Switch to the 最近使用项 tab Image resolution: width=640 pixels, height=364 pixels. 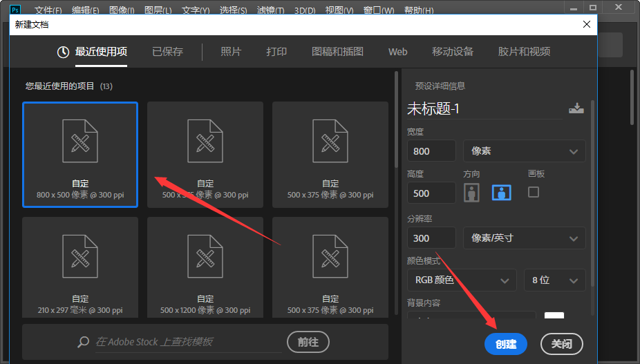tap(101, 52)
